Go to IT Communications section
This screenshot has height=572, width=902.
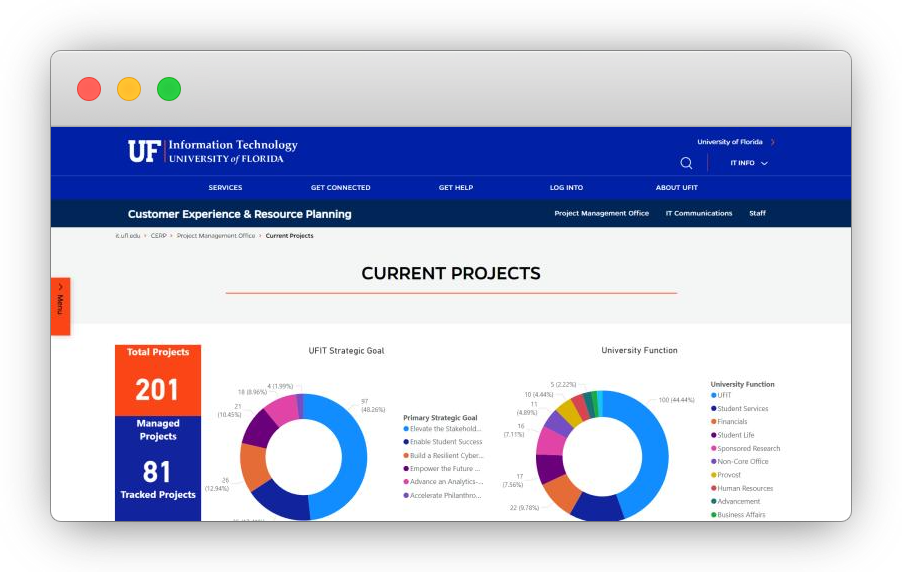tap(699, 213)
